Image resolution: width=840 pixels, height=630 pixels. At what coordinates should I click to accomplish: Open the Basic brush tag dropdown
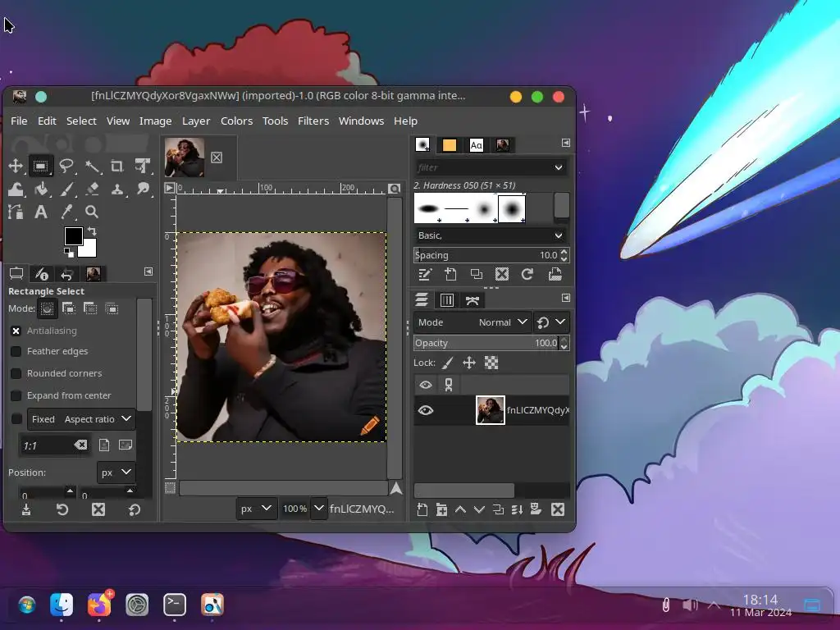(491, 235)
